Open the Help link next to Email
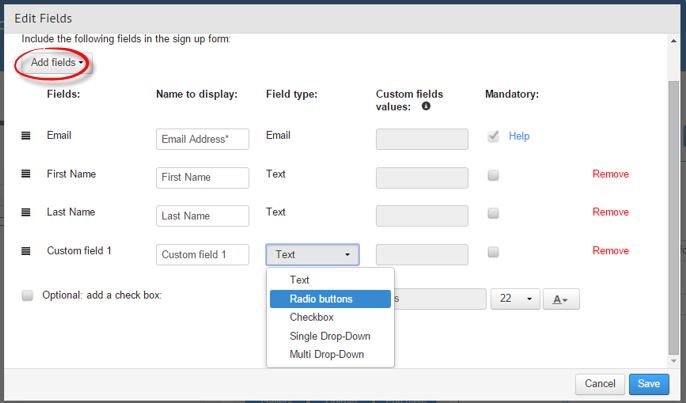This screenshot has height=403, width=686. (x=519, y=136)
